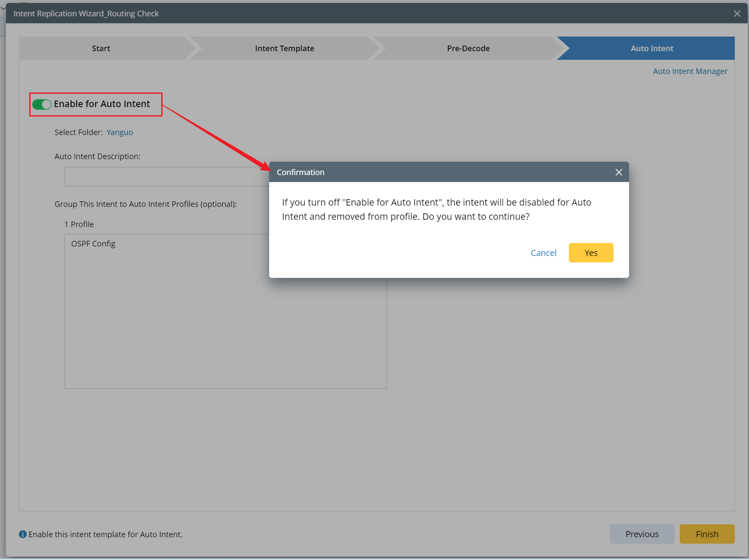Confirm with the Yes button
The image size is (749, 560).
591,253
